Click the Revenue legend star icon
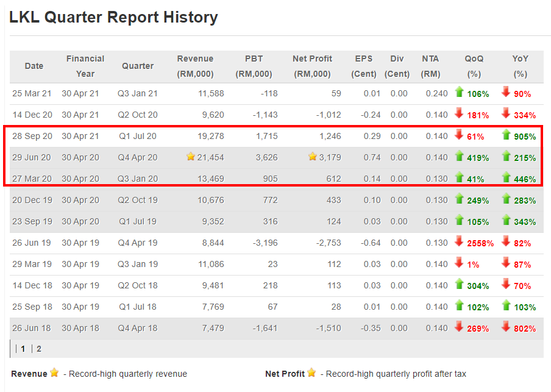551x392 pixels. [54, 373]
